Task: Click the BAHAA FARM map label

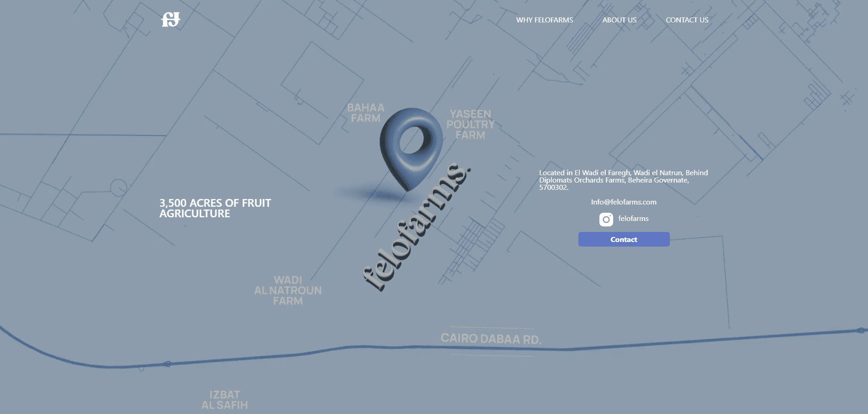Action: point(366,113)
